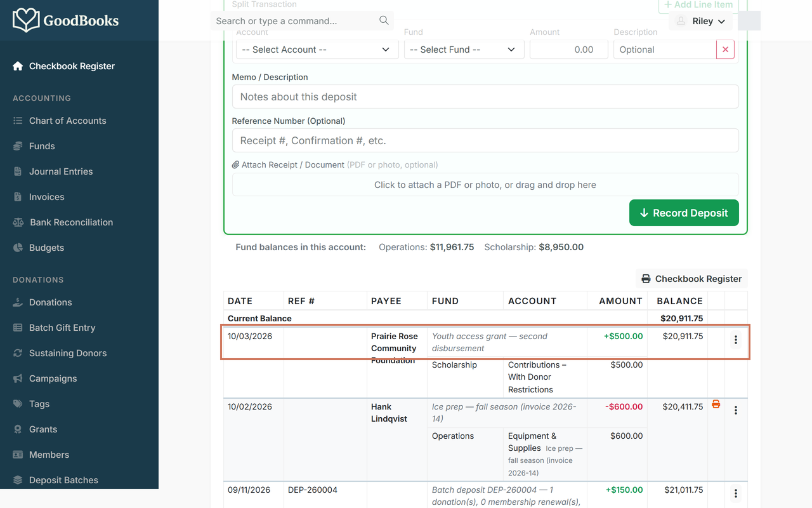Open the Select Account dropdown
This screenshot has height=508, width=812.
(x=317, y=50)
